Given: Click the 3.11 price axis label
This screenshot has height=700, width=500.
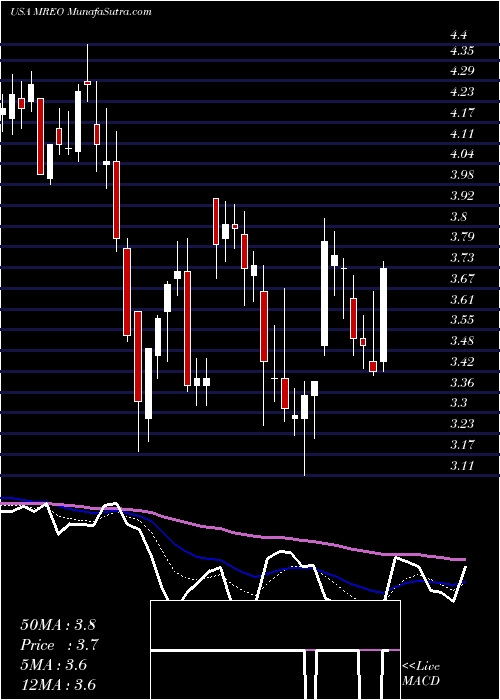Looking at the screenshot, I should click(x=462, y=466).
